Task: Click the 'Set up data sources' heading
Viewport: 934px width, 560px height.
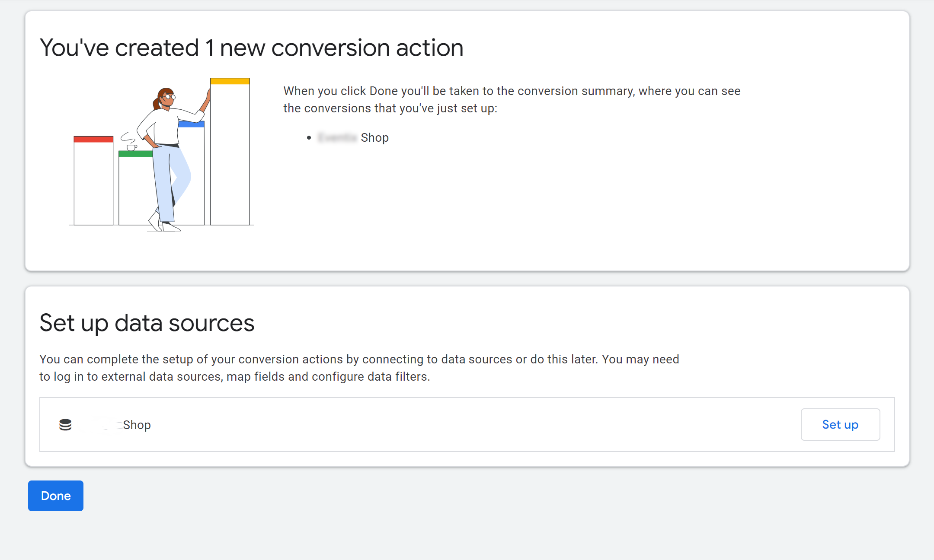Action: [x=147, y=323]
